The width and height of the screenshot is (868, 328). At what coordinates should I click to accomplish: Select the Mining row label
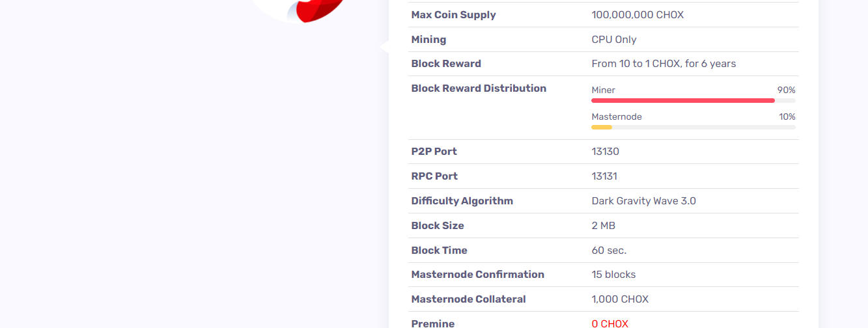point(428,40)
